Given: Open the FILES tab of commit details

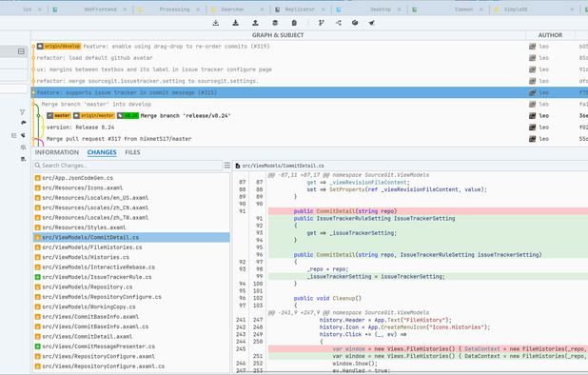Looking at the screenshot, I should [132, 152].
